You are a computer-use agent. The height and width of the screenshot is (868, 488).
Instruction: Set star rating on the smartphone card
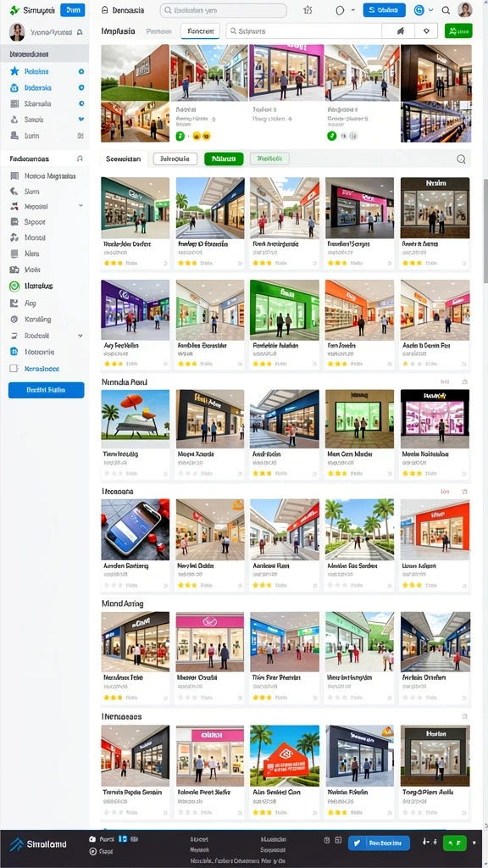click(114, 585)
